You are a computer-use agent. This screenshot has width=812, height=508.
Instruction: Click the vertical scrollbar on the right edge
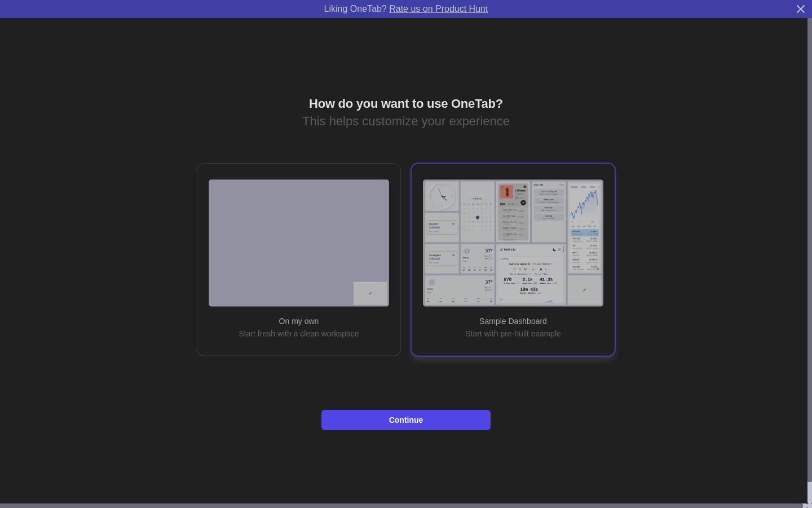tap(810, 249)
